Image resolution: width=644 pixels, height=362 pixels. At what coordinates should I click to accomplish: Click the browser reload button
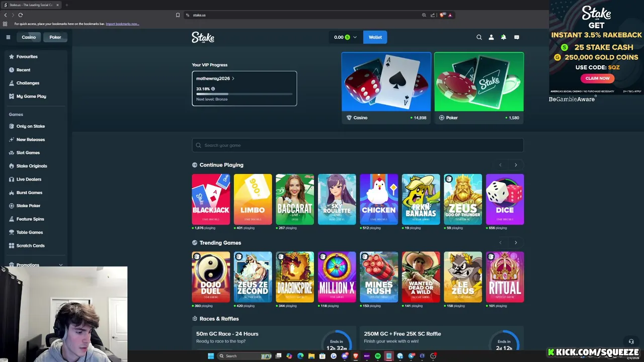click(x=21, y=15)
